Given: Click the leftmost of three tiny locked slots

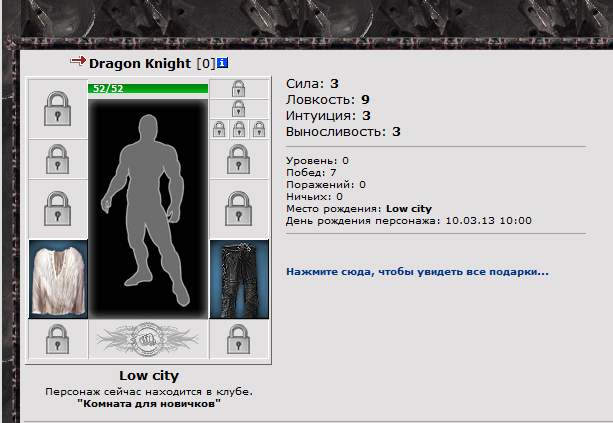Looking at the screenshot, I should click(219, 129).
